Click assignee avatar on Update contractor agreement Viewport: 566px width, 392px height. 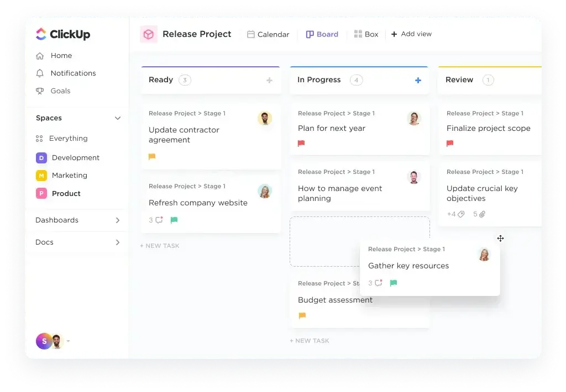(265, 118)
